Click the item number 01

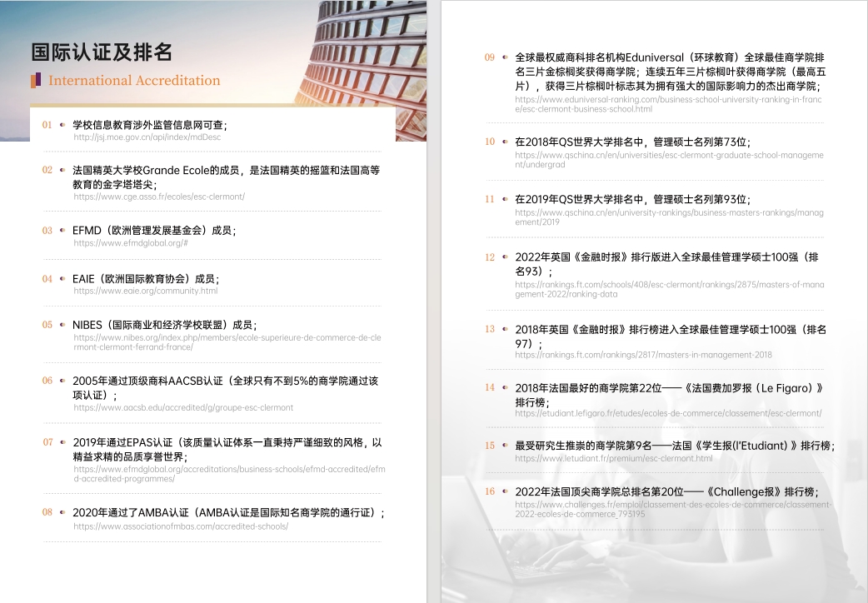coord(47,125)
